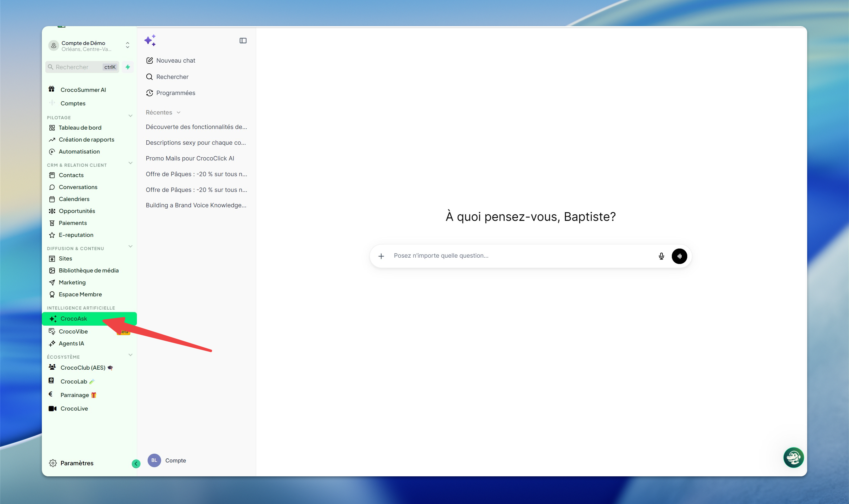This screenshot has height=504, width=849.
Task: Click the CrocoLab icon
Action: [51, 381]
